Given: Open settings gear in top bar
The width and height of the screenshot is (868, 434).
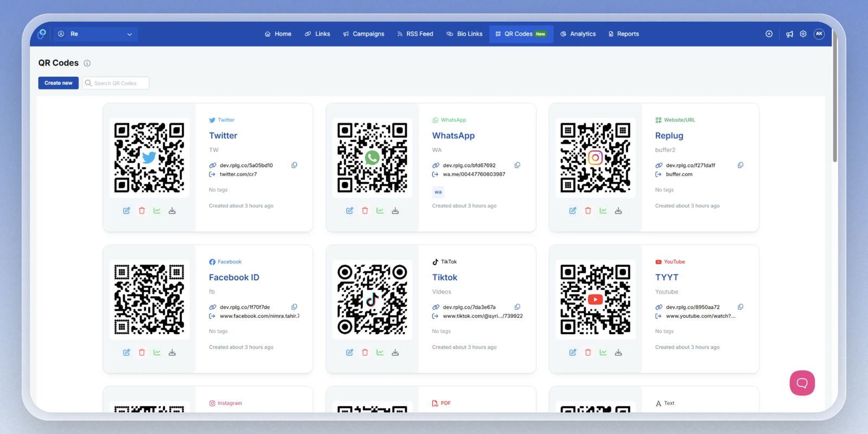Looking at the screenshot, I should (x=803, y=34).
